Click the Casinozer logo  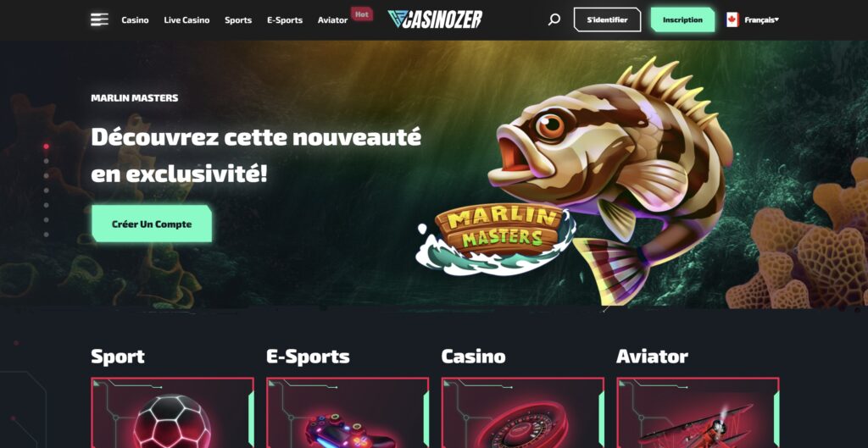435,19
